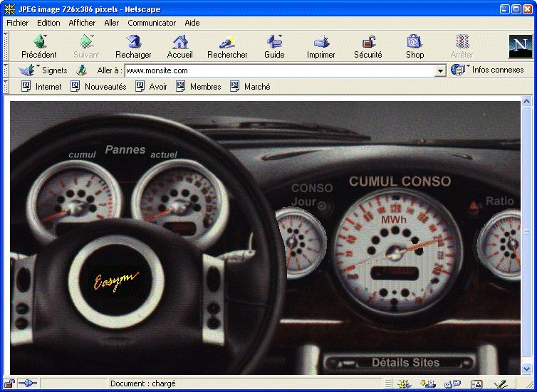Viewport: 537px width, 392px height.
Task: Click the vertical scrollbar down arrow
Action: pos(527,369)
